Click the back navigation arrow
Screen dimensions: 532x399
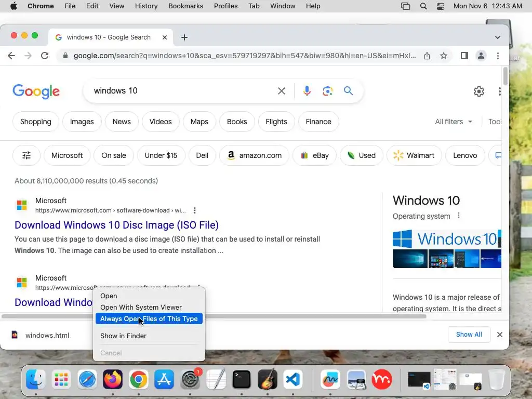(x=11, y=56)
